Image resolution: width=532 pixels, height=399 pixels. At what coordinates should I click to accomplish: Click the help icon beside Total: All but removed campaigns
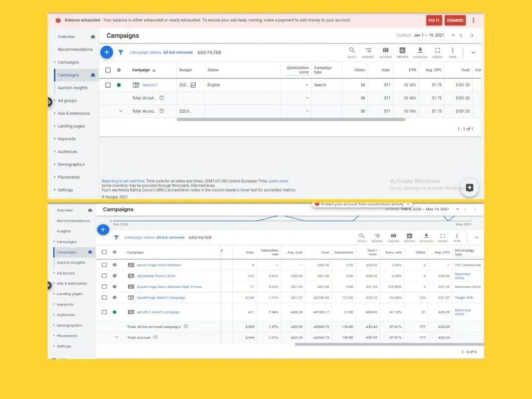pyautogui.click(x=186, y=327)
